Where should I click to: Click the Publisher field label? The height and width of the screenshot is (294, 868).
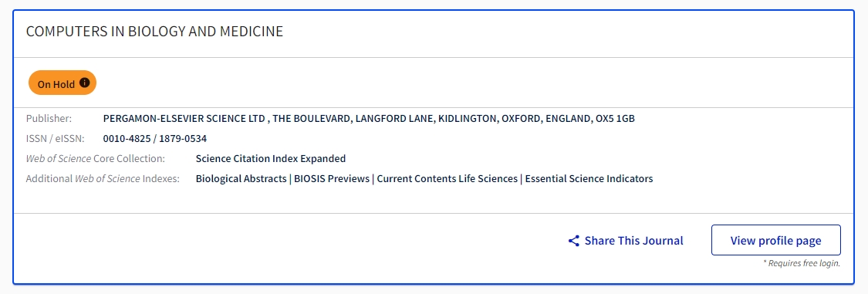[x=49, y=119]
